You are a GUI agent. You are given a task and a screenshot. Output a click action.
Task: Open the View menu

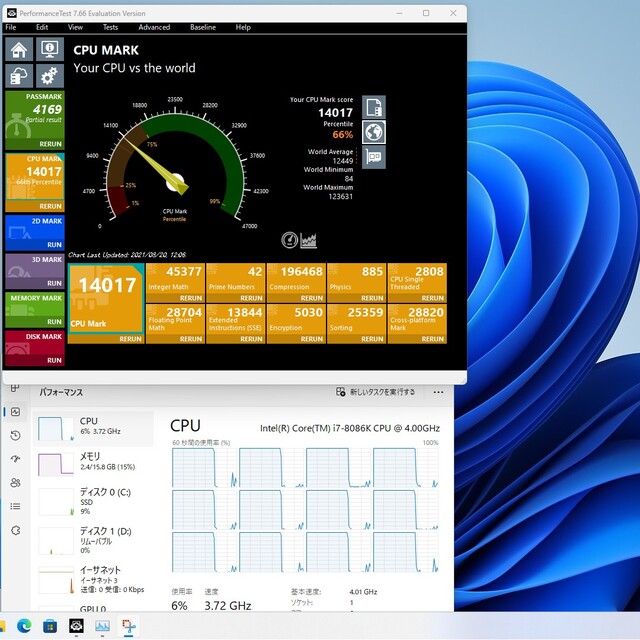(x=76, y=27)
